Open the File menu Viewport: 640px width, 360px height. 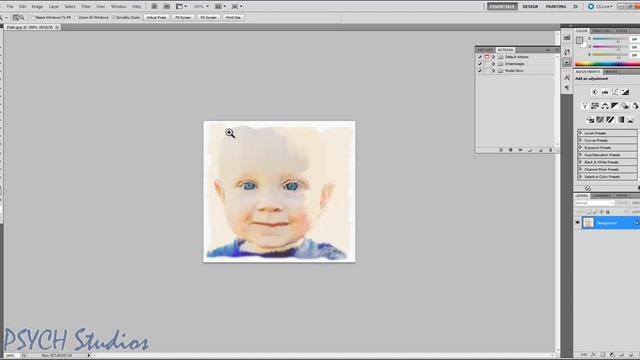click(x=10, y=7)
